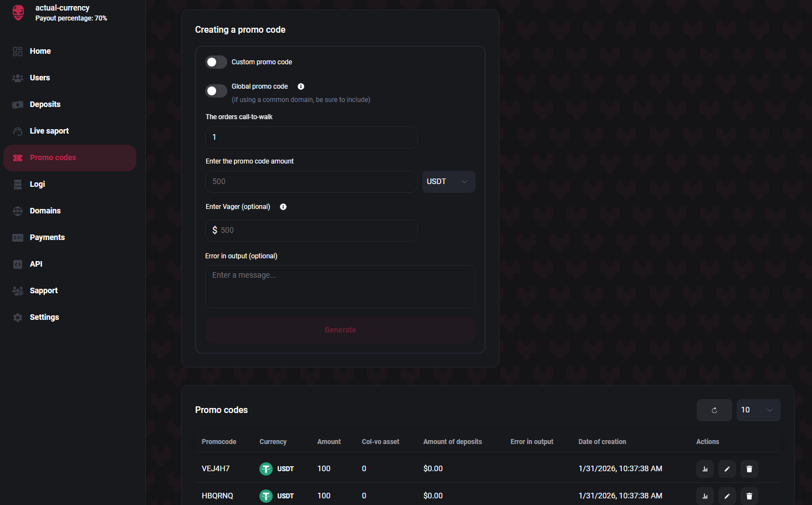The width and height of the screenshot is (812, 505).
Task: Refresh the promo codes table
Action: 714,410
